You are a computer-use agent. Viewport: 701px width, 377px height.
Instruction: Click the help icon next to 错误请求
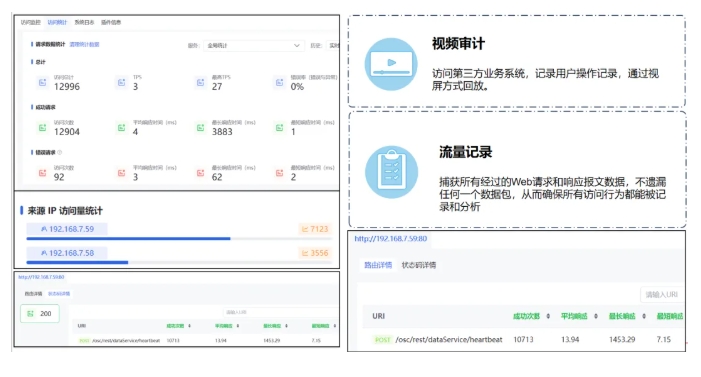[x=59, y=152]
